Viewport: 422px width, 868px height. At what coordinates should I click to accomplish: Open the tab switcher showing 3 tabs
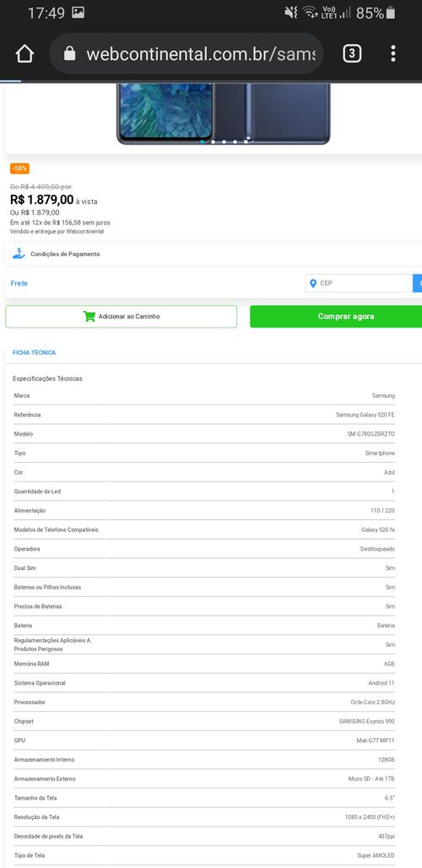(352, 54)
